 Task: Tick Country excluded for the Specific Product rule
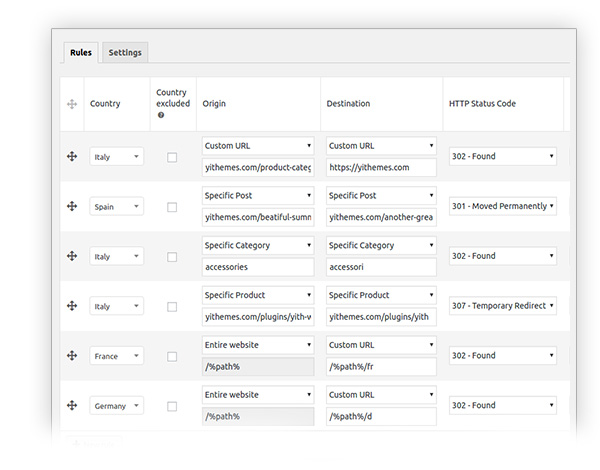click(172, 307)
